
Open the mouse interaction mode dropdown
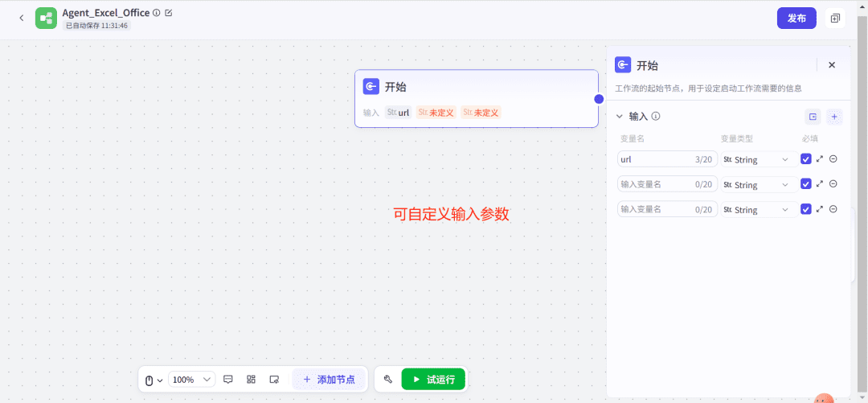[154, 380]
